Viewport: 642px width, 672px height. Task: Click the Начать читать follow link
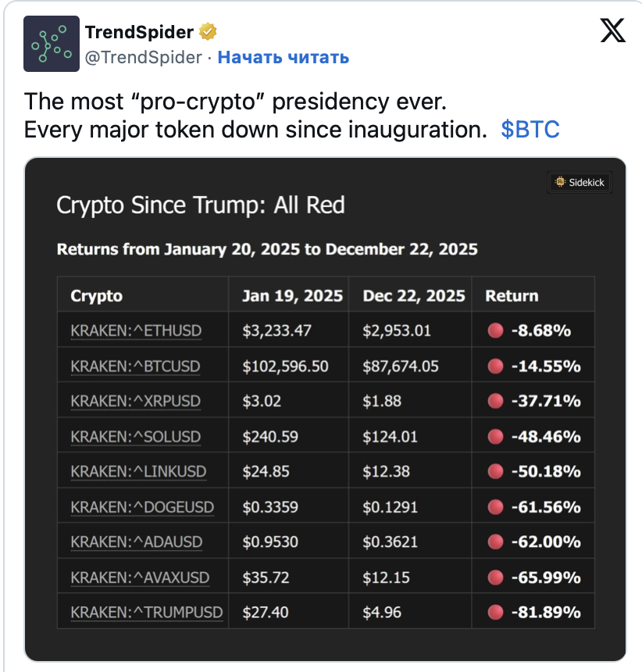pyautogui.click(x=283, y=57)
